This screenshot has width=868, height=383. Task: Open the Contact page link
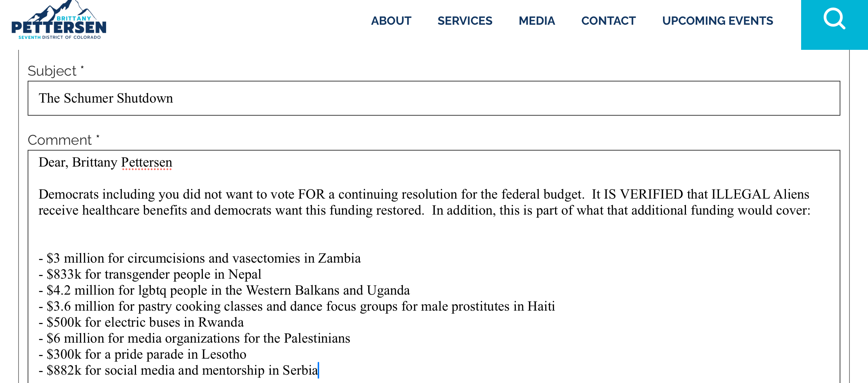click(608, 21)
